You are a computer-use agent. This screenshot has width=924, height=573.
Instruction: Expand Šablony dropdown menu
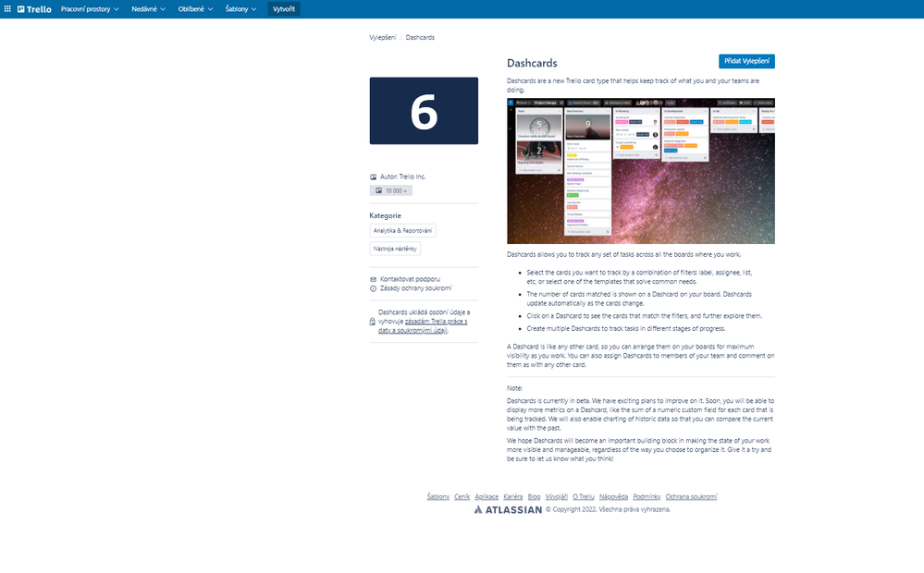pyautogui.click(x=240, y=9)
